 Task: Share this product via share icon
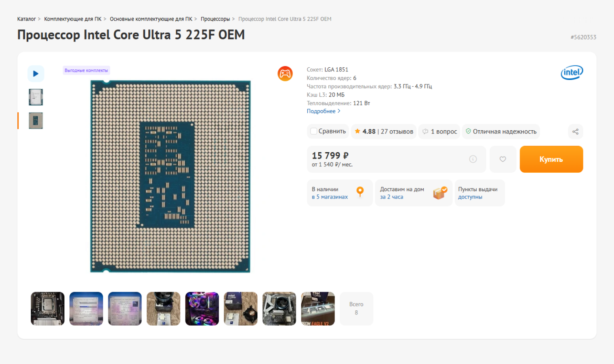pos(575,132)
